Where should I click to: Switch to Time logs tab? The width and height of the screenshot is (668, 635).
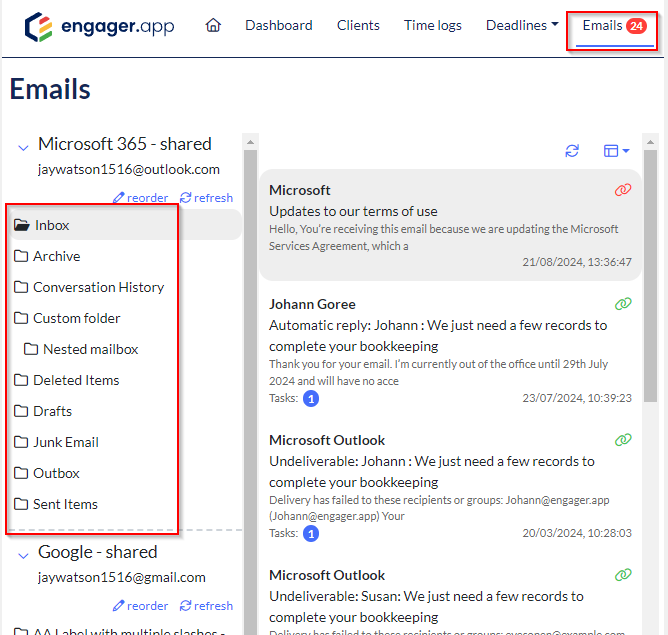(x=432, y=26)
